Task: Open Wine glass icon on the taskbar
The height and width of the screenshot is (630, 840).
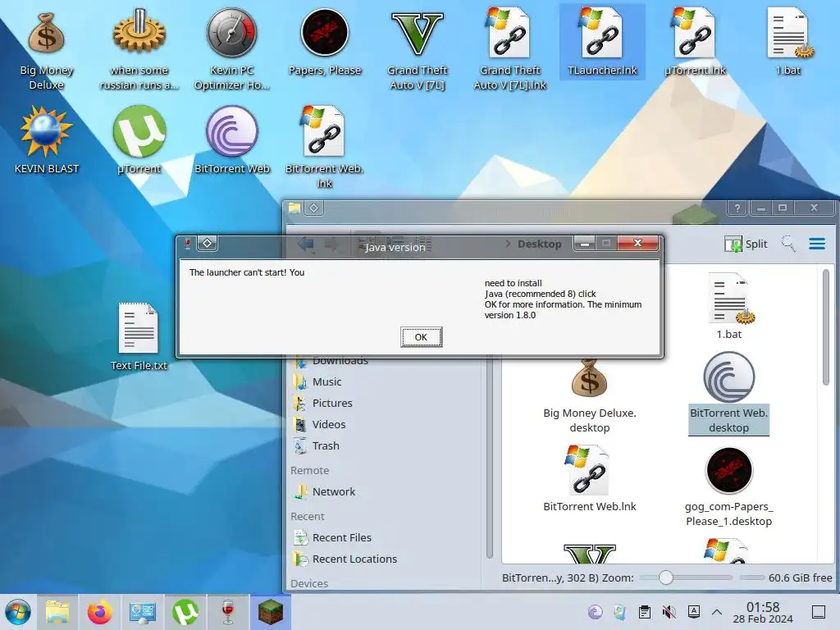Action: [x=228, y=612]
